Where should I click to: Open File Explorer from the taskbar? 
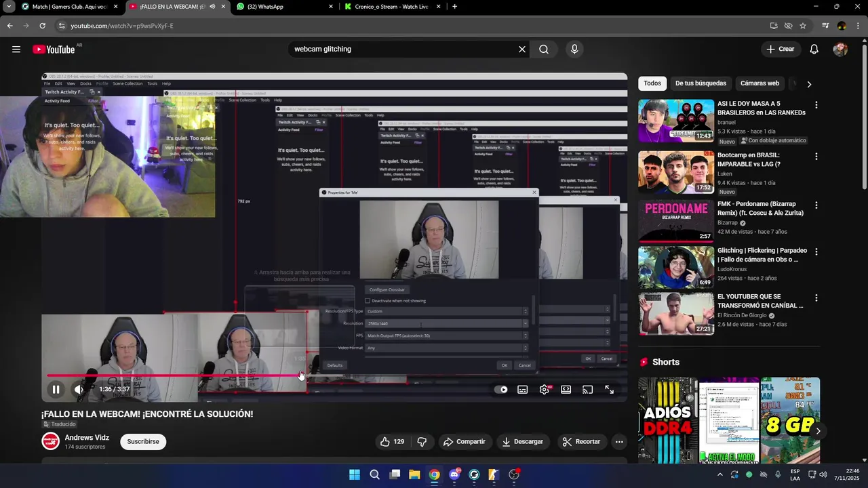[414, 474]
